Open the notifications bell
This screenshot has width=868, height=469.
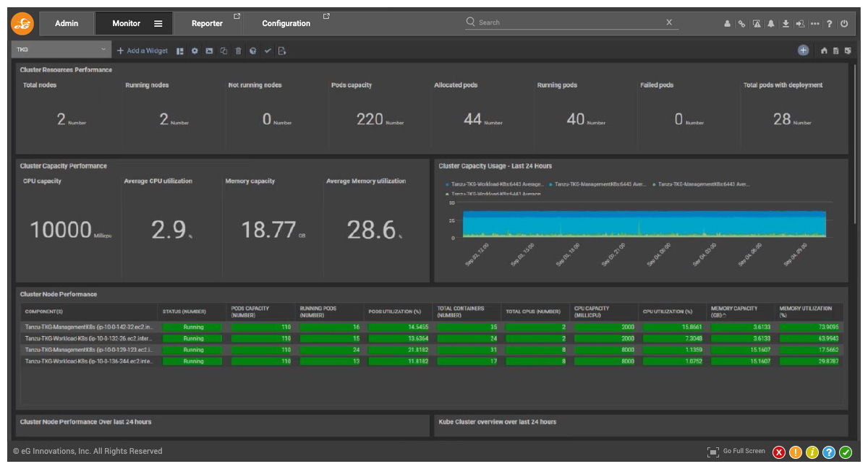tap(771, 24)
